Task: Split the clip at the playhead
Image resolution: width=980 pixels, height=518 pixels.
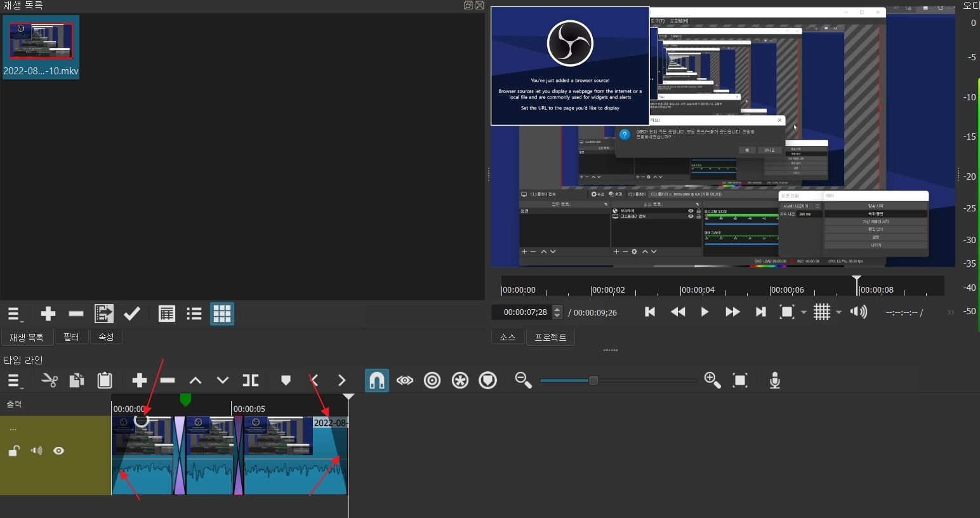Action: click(x=251, y=380)
